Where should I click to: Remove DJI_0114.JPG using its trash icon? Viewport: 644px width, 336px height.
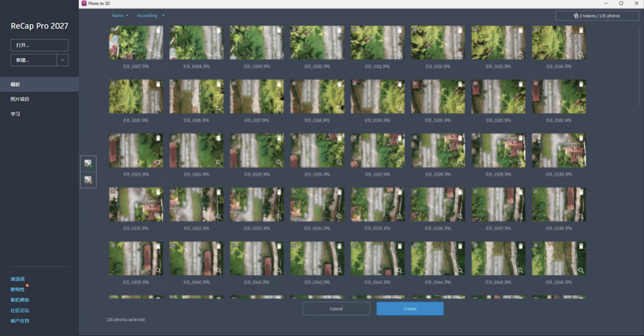pos(581,30)
